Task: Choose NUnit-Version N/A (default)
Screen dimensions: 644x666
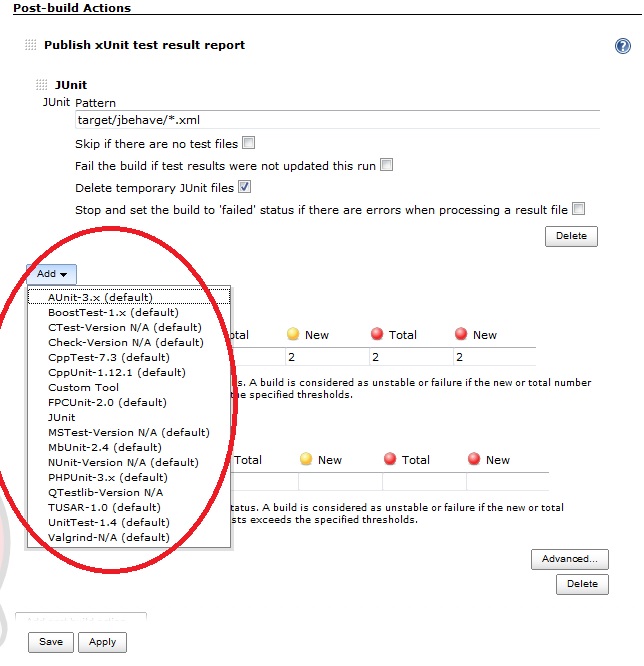Action: [x=123, y=462]
